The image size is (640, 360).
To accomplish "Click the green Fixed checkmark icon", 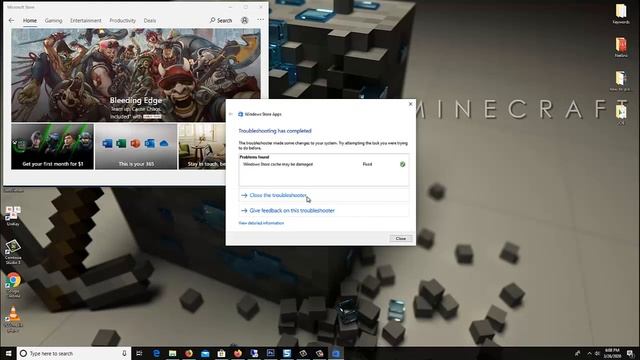I will point(402,164).
